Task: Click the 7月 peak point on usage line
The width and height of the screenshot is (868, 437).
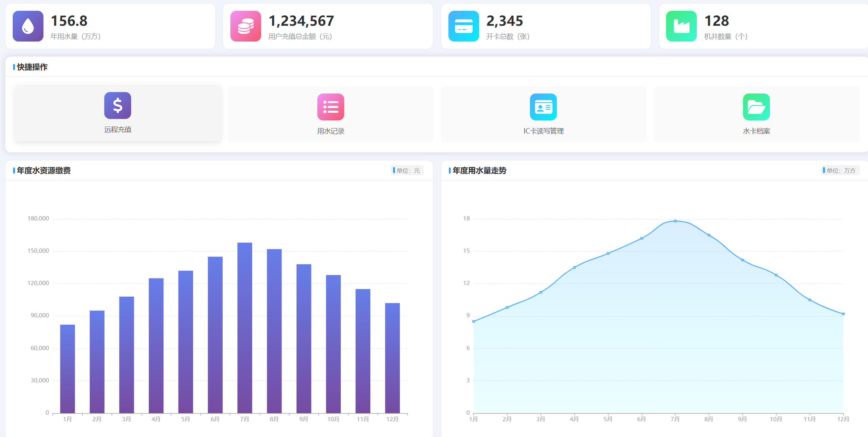Action: (x=675, y=221)
